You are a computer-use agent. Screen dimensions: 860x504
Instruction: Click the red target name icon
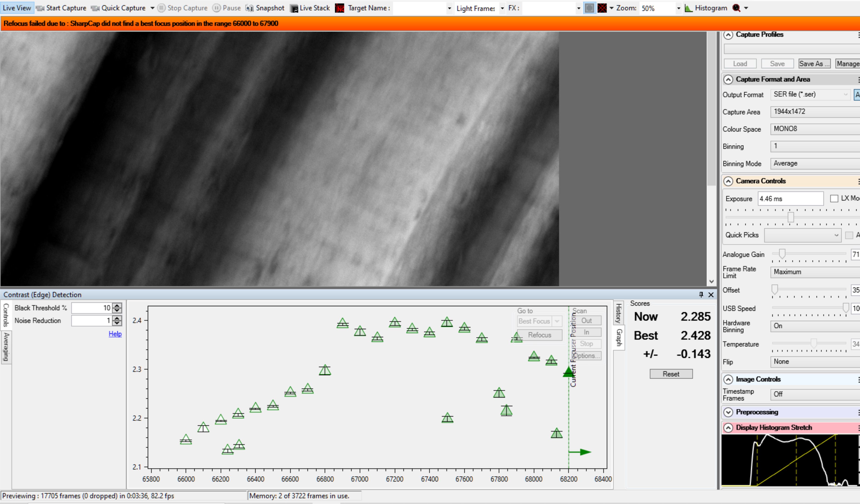click(x=339, y=8)
